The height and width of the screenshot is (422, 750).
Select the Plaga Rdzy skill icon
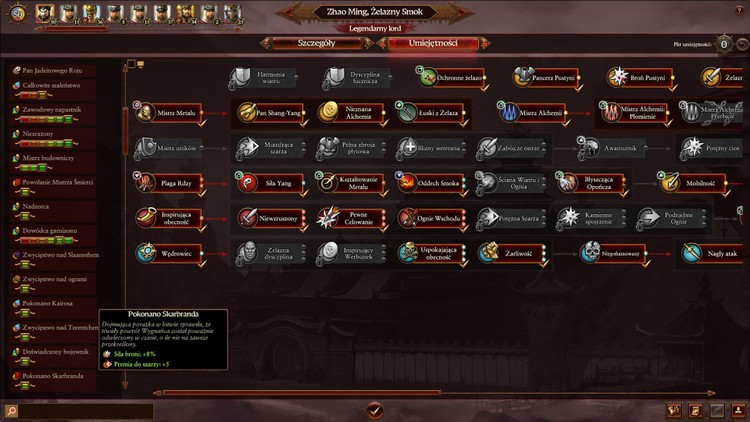point(145,183)
